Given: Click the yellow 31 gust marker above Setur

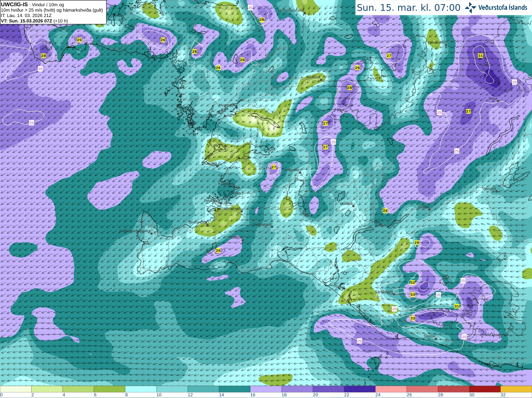Looking at the screenshot, I should tap(480, 56).
